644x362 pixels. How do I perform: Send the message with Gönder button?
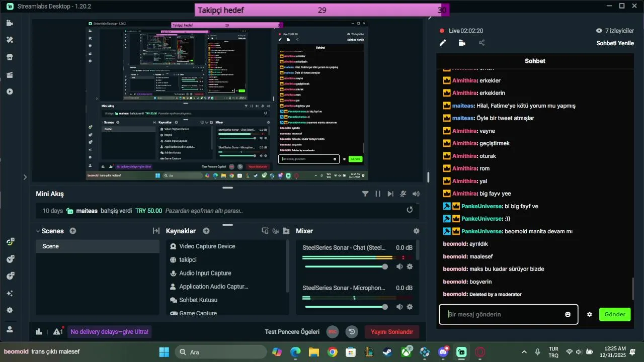pyautogui.click(x=615, y=314)
